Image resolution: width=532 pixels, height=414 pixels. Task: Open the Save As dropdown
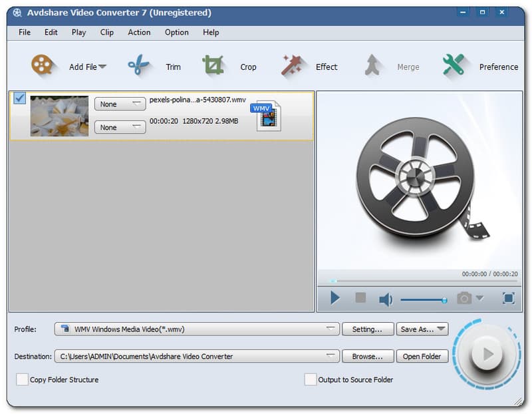pyautogui.click(x=422, y=329)
